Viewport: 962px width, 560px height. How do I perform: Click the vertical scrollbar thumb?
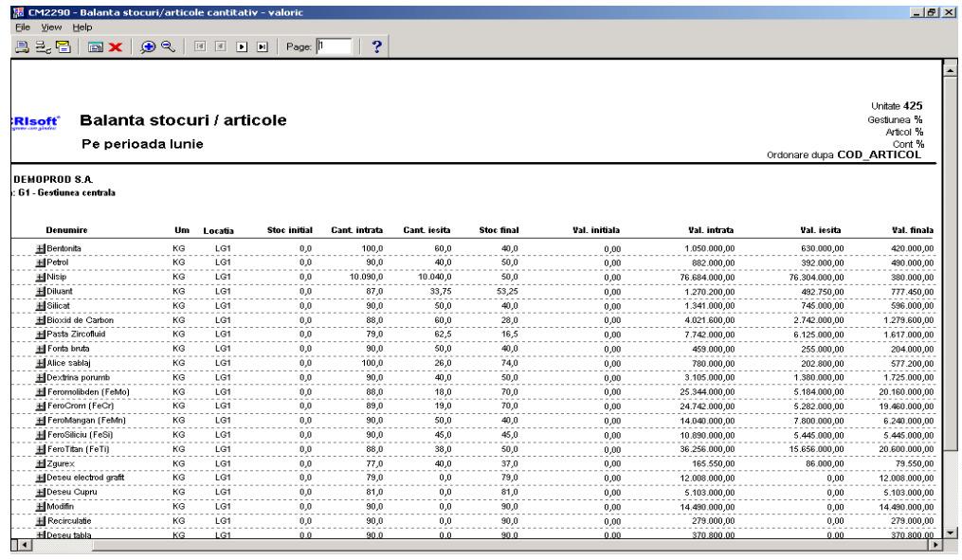(950, 265)
